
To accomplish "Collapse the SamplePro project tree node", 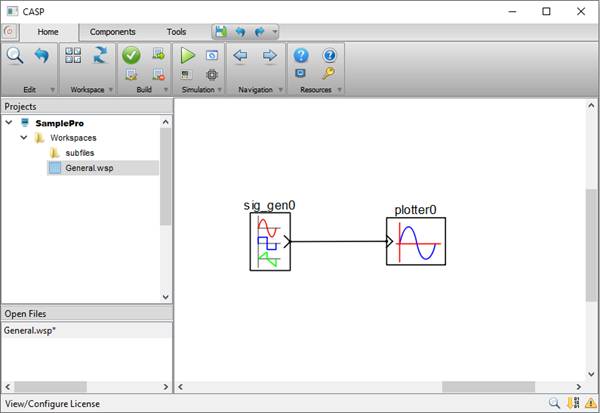I will tap(9, 123).
